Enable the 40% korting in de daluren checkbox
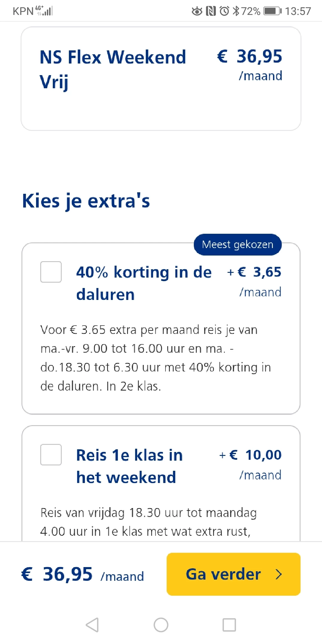This screenshot has width=322, height=644. point(51,272)
